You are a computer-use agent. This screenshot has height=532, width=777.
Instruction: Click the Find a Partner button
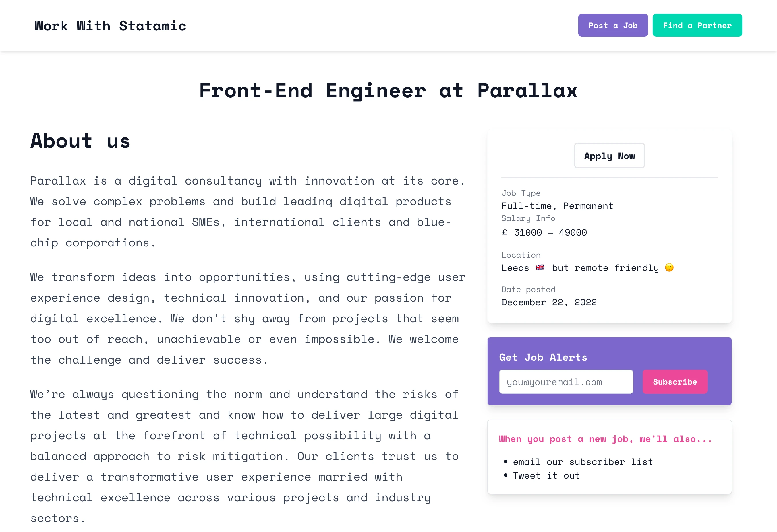pos(697,26)
